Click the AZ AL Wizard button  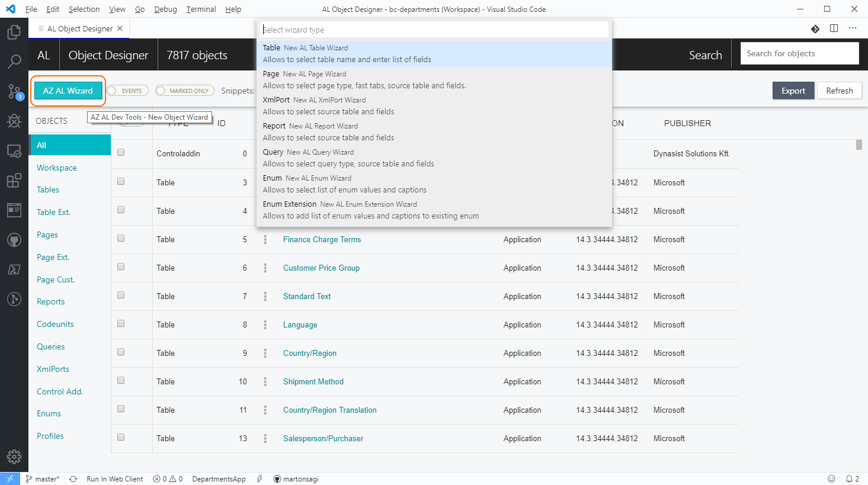point(68,91)
